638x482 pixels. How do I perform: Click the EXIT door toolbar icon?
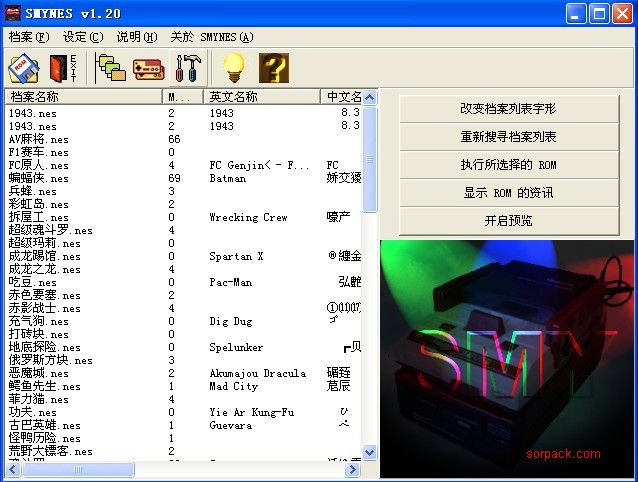63,68
